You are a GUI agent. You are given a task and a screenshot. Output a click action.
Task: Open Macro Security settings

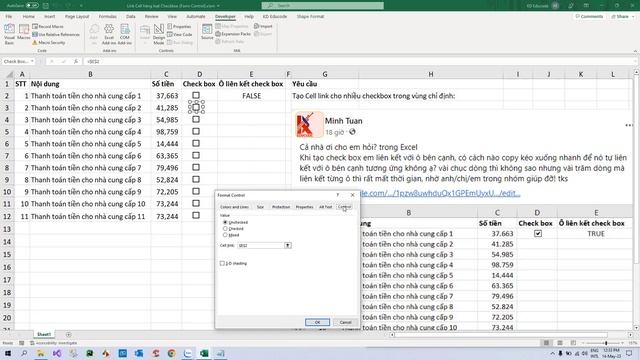pyautogui.click(x=49, y=42)
